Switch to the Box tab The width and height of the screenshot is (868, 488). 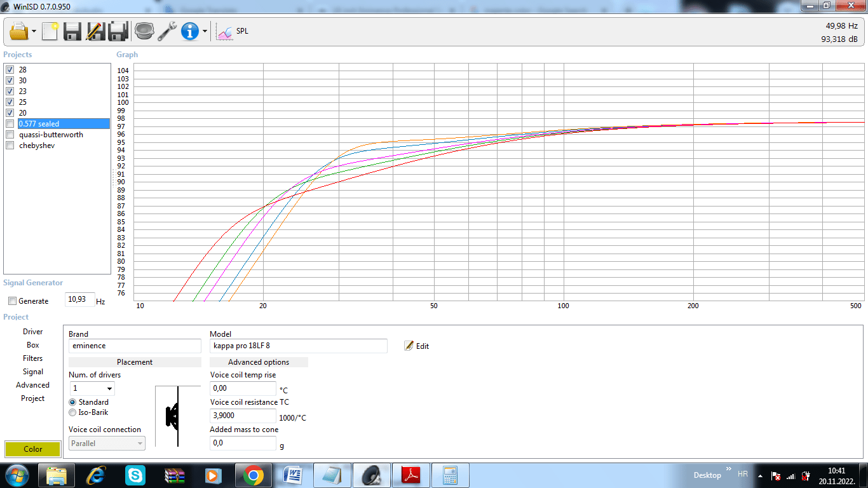(x=33, y=345)
